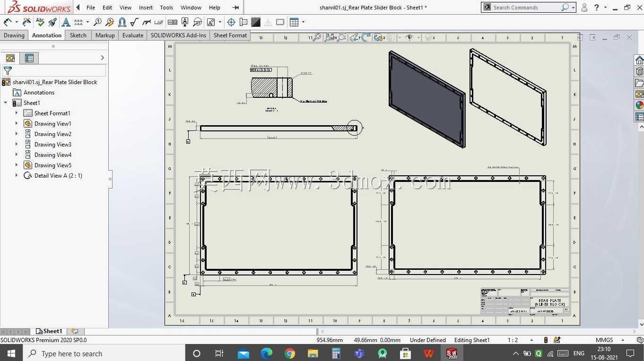Screen dimensions: 644x361
Task: Select the Auto Balloon tool
Action: [110, 22]
